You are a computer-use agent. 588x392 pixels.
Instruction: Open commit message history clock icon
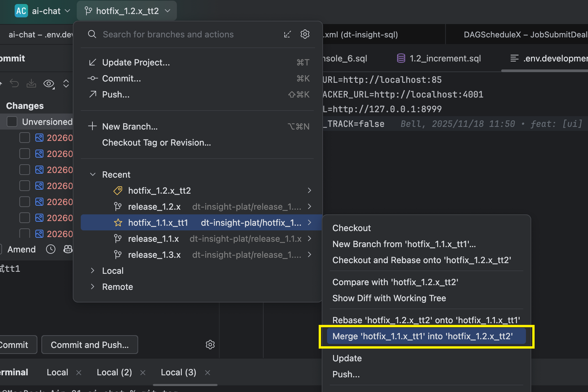51,249
